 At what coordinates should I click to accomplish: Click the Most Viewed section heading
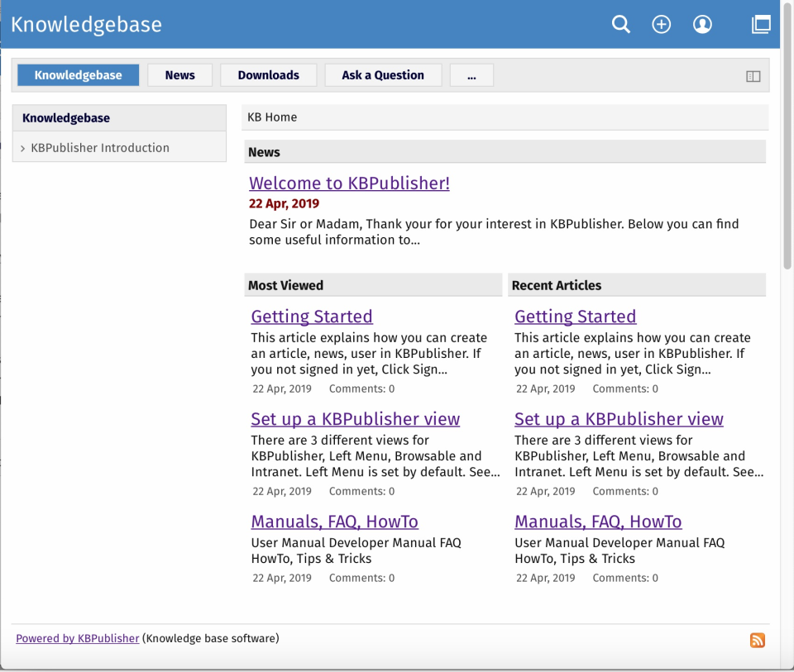(x=285, y=285)
